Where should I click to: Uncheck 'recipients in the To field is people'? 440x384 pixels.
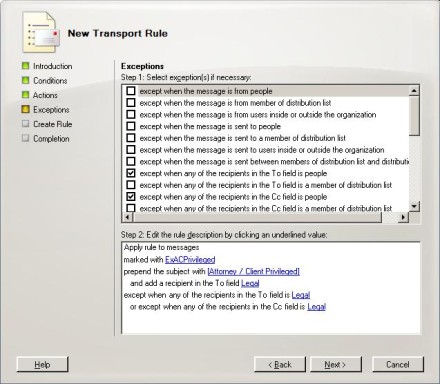(131, 173)
